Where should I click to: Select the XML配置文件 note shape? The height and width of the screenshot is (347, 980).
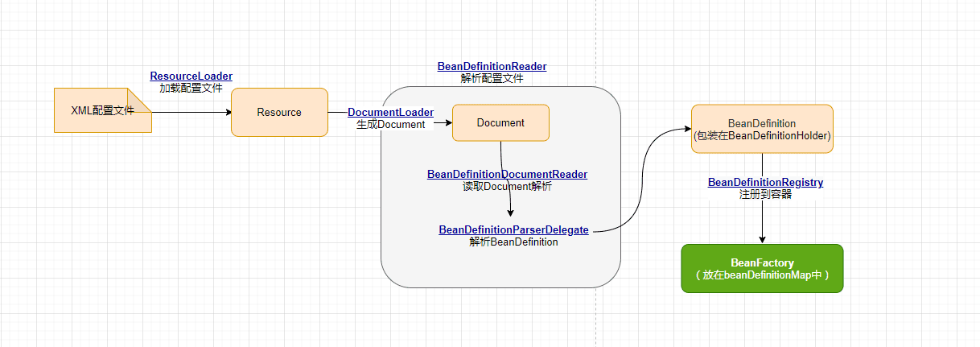(97, 111)
